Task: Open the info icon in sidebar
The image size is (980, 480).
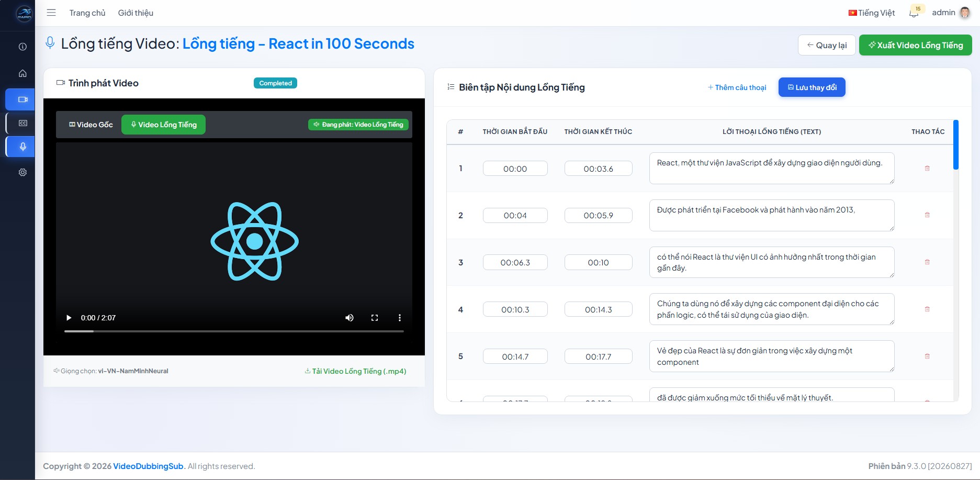Action: [22, 47]
